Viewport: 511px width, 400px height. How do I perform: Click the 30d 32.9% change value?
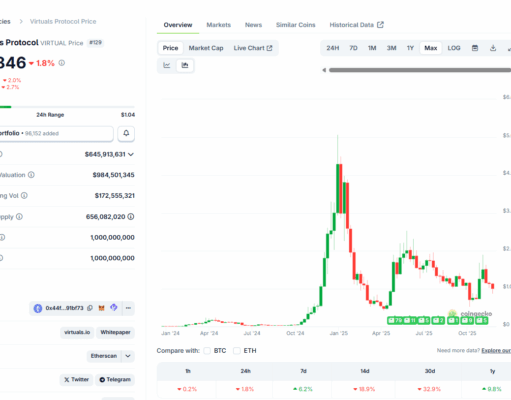[429, 389]
